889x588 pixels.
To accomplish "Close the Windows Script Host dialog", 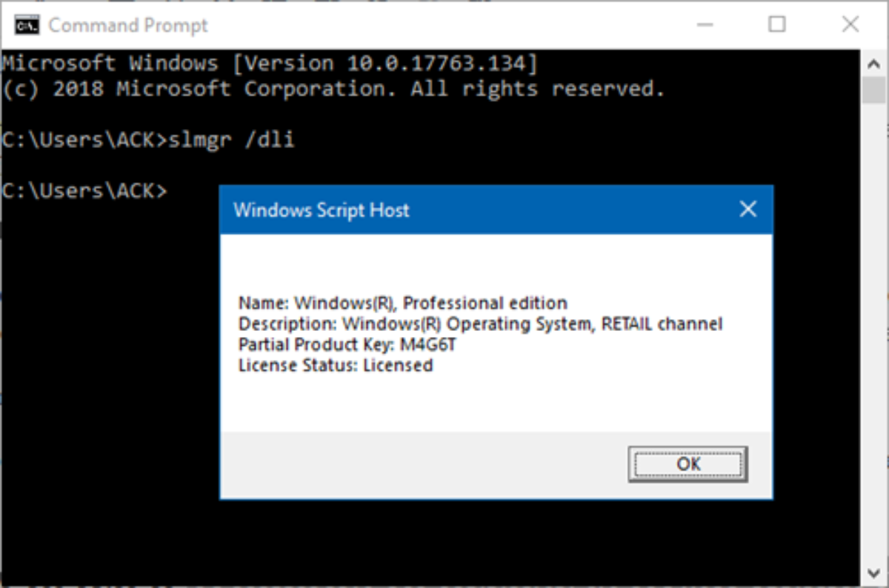I will point(748,210).
